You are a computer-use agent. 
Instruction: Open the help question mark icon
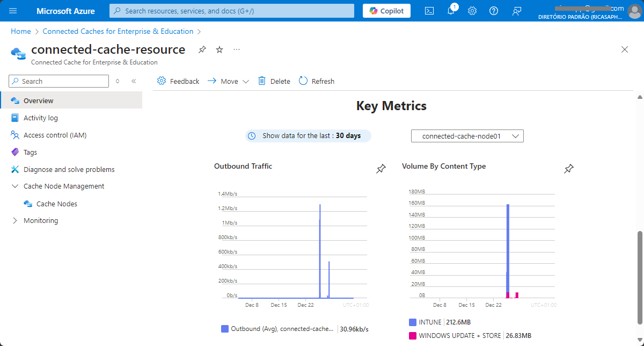[494, 11]
